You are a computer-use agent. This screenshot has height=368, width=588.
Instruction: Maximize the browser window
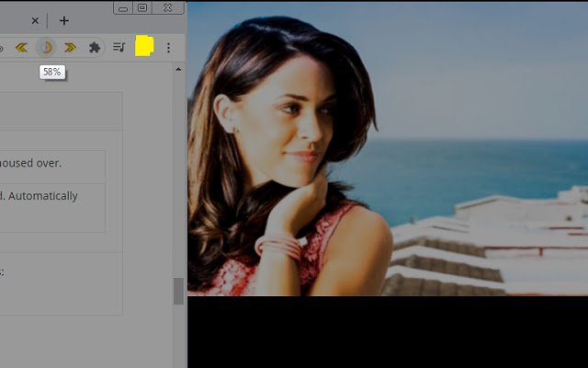coord(142,8)
